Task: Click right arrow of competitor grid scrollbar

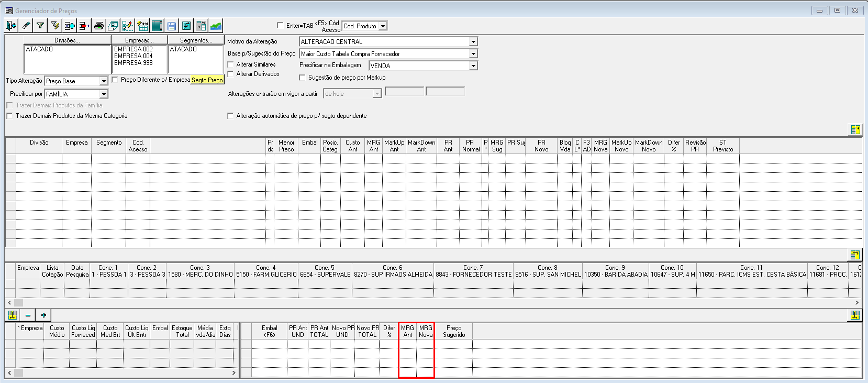Action: 857,302
